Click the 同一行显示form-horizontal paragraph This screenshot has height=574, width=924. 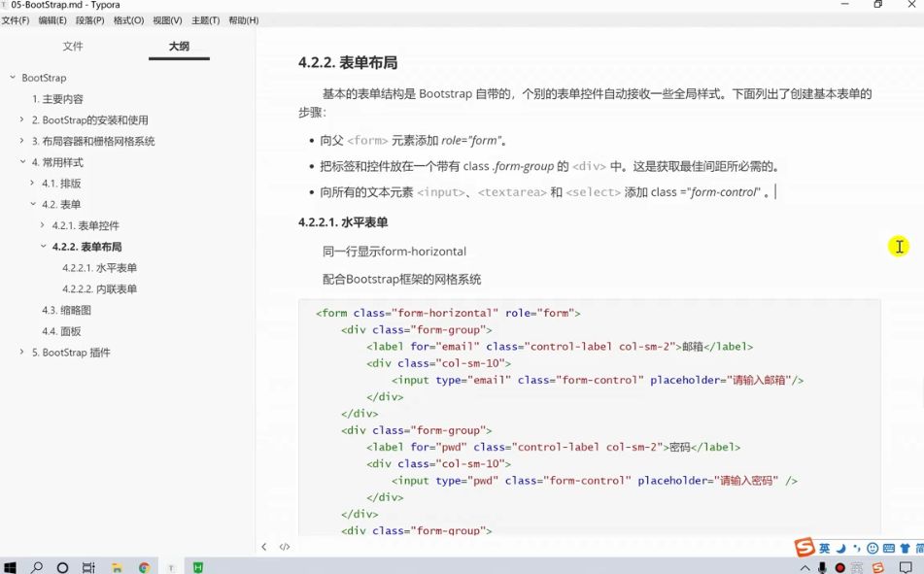pyautogui.click(x=394, y=252)
